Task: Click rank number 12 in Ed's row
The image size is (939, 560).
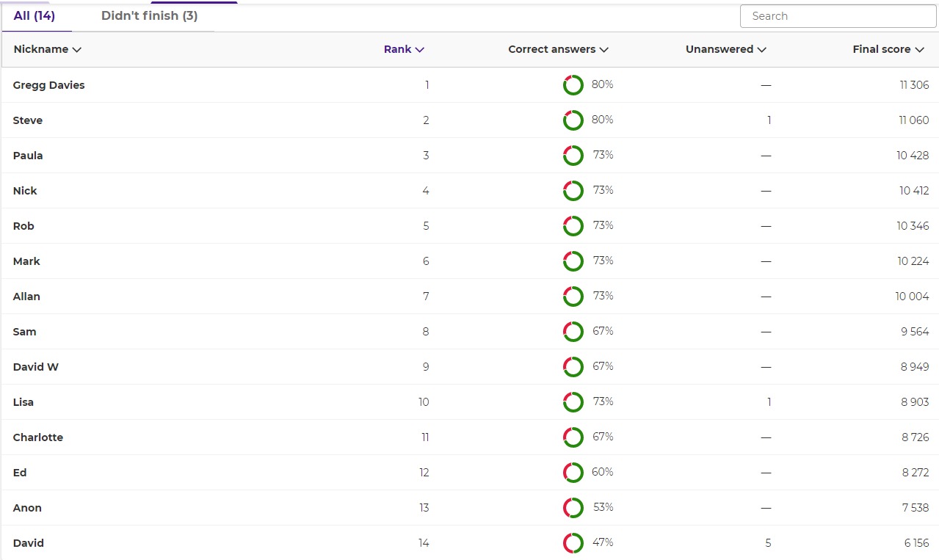Action: [424, 473]
